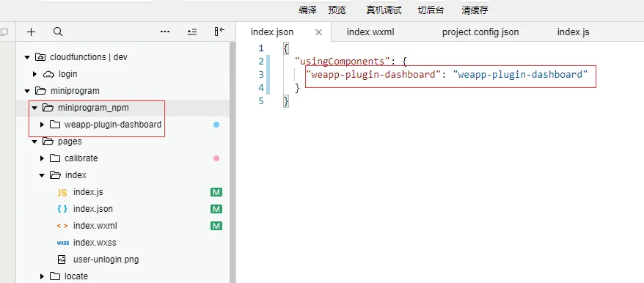
Task: Click the 切后台 button
Action: coord(431,10)
